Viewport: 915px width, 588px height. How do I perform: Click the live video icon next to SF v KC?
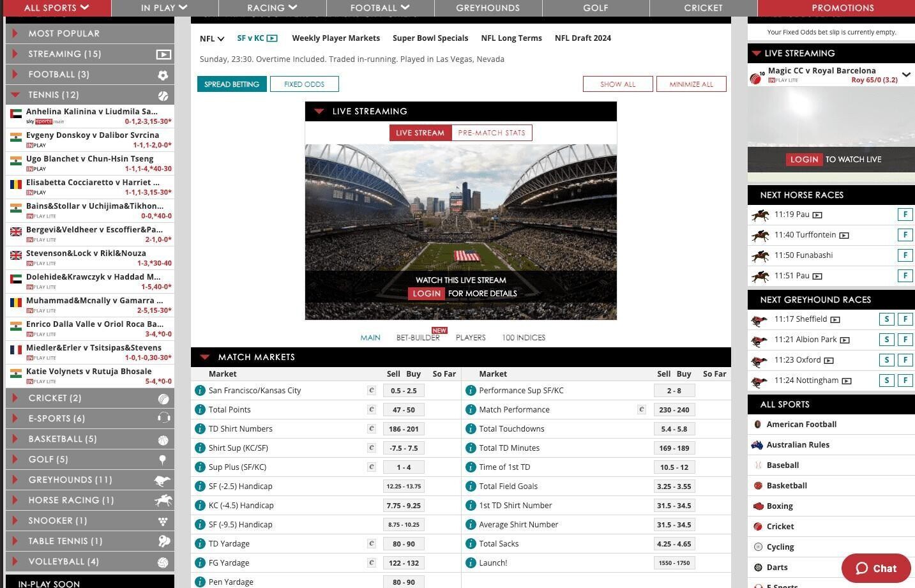(x=272, y=38)
